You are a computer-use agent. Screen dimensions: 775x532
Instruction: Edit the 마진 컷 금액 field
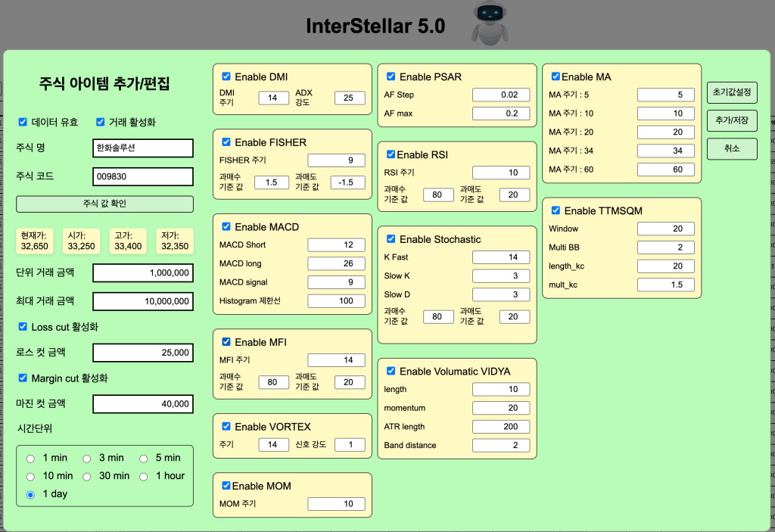coord(142,404)
